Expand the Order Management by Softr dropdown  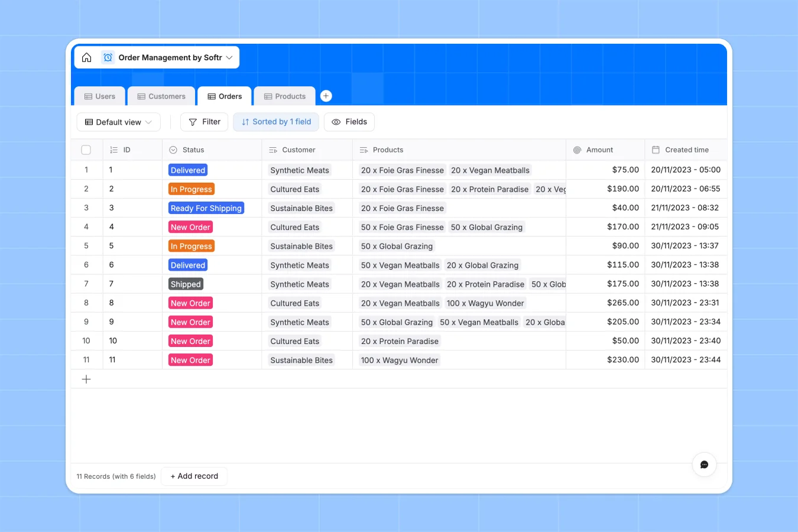coord(229,57)
